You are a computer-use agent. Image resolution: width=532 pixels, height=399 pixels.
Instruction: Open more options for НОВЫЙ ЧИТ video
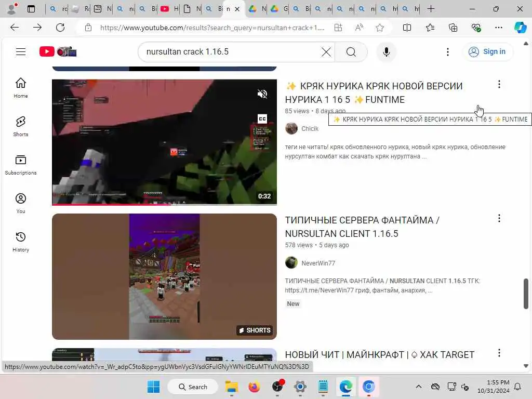coord(499,353)
